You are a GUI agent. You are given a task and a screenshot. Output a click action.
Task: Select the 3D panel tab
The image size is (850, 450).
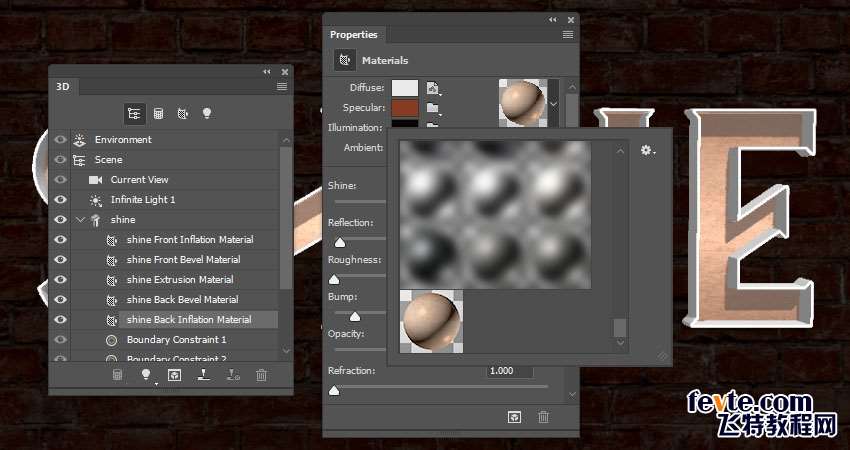[x=63, y=86]
